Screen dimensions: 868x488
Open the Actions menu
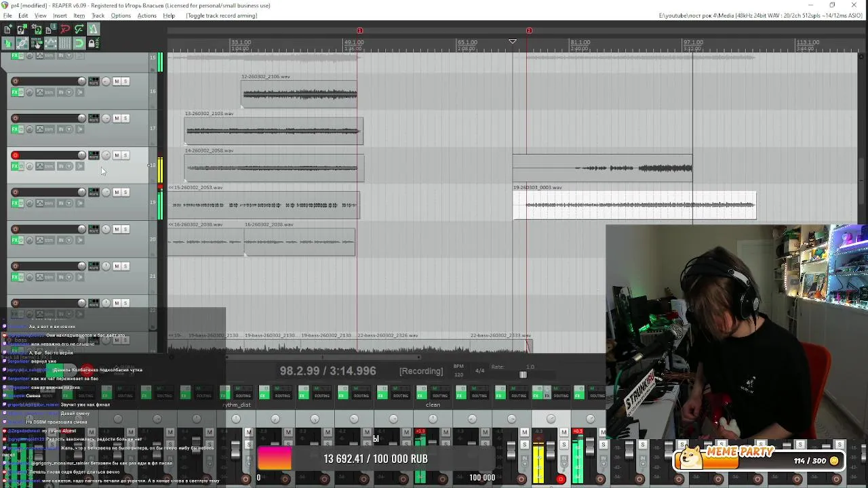coord(146,16)
